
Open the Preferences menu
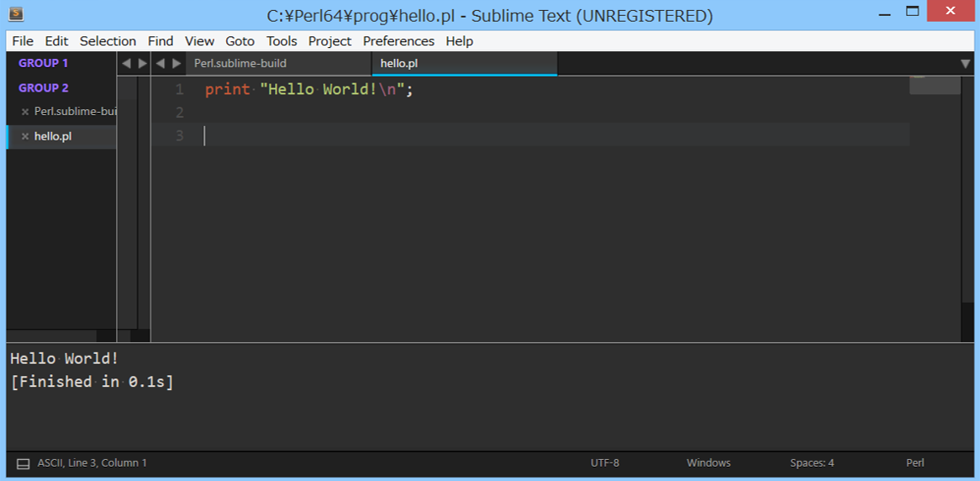(x=398, y=41)
